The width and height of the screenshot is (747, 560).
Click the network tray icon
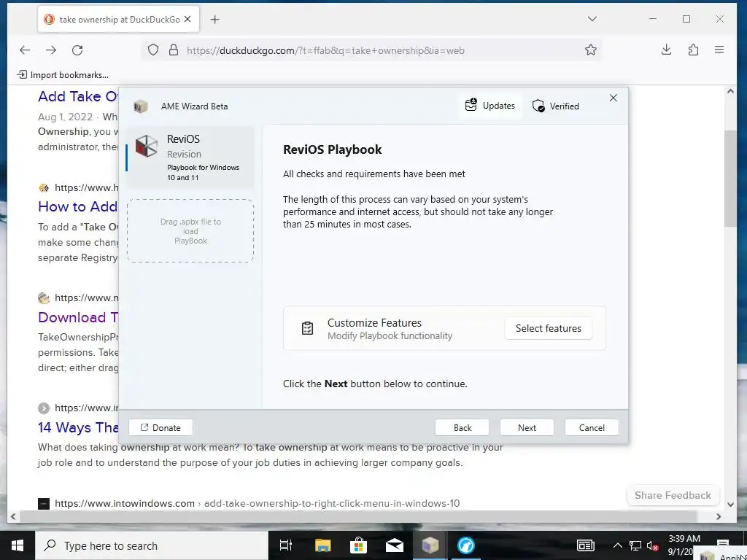635,545
